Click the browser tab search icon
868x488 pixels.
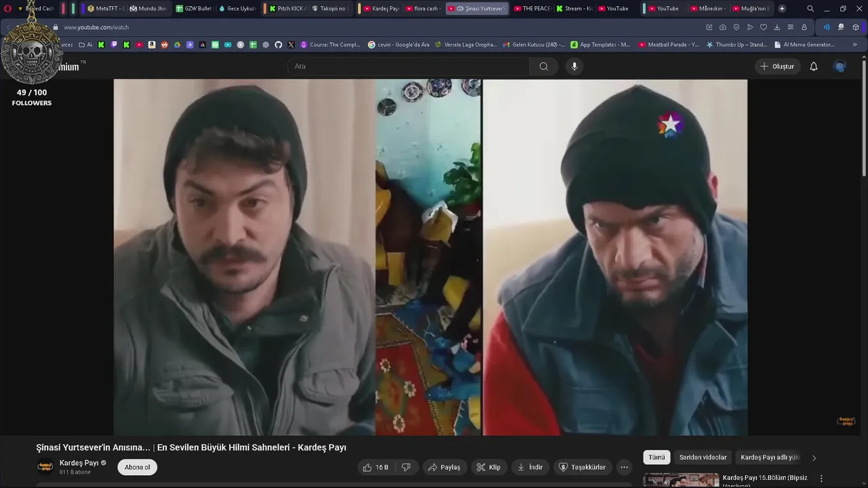(810, 9)
